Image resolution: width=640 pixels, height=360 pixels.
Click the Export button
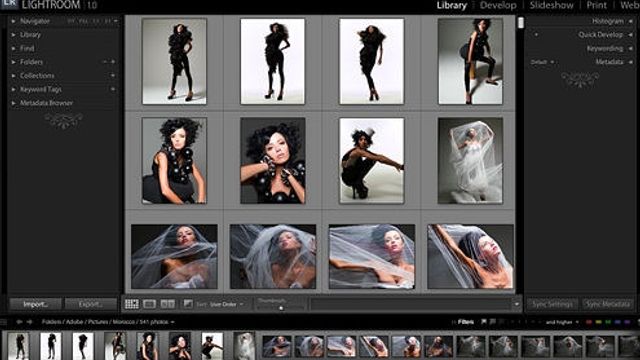[91, 304]
